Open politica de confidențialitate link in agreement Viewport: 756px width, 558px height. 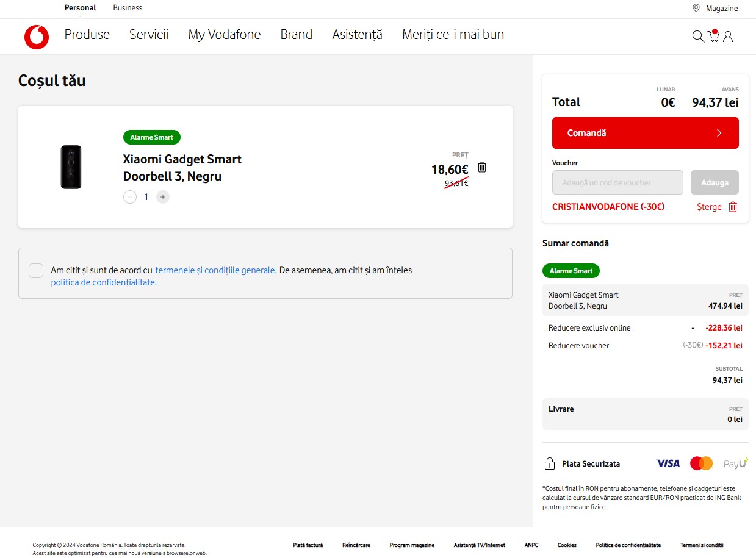(104, 282)
